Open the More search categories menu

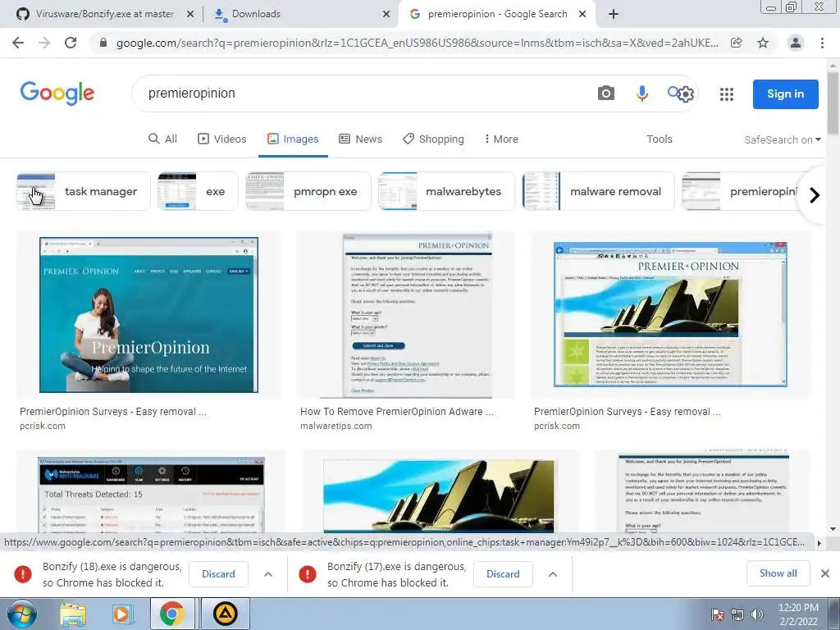pyautogui.click(x=501, y=139)
